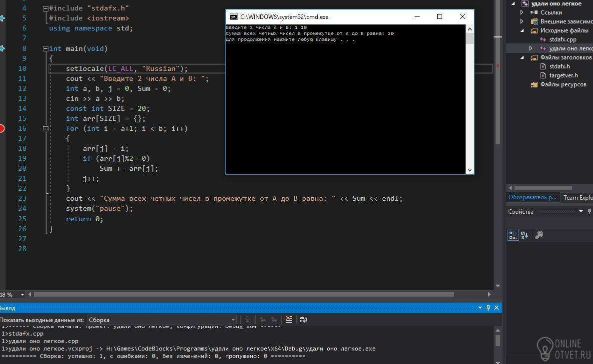Click the header file icon of targetver.h
The image size is (593, 364).
543,75
